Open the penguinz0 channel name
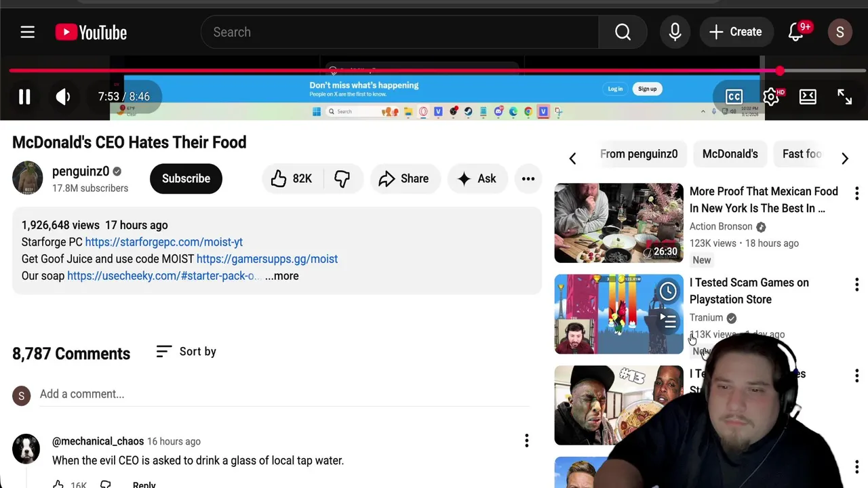Viewport: 868px width, 488px height. 81,171
